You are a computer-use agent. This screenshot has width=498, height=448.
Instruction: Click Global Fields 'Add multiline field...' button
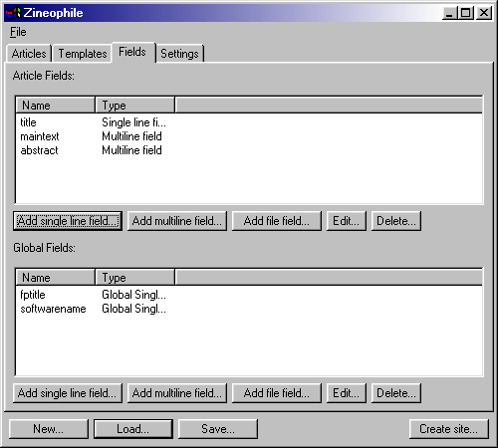(177, 393)
